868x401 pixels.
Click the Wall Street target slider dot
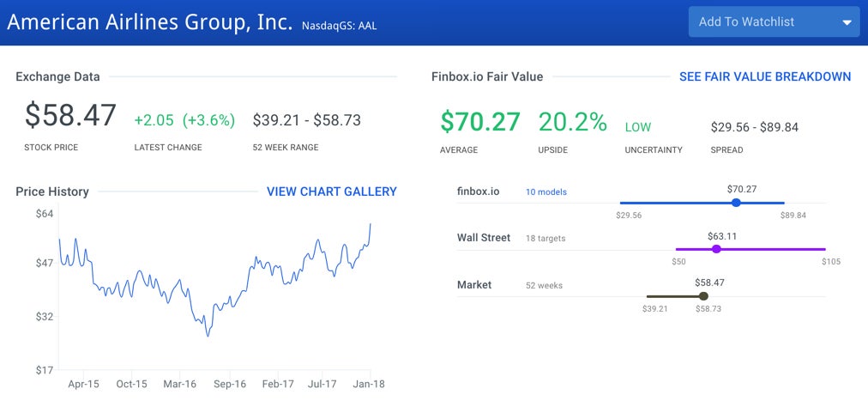716,249
